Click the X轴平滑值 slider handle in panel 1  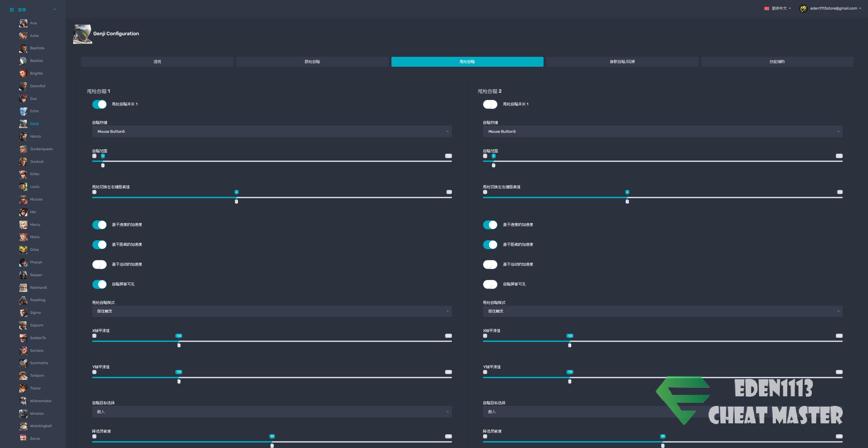click(179, 345)
